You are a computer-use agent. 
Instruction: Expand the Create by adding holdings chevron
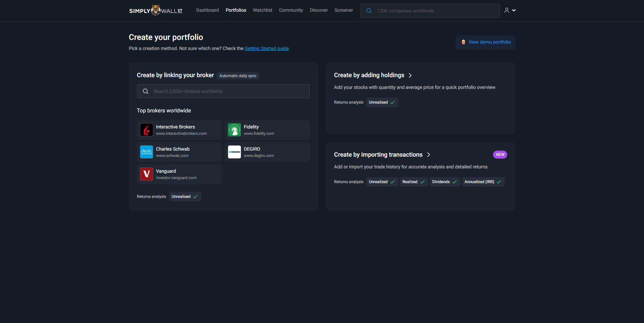410,75
